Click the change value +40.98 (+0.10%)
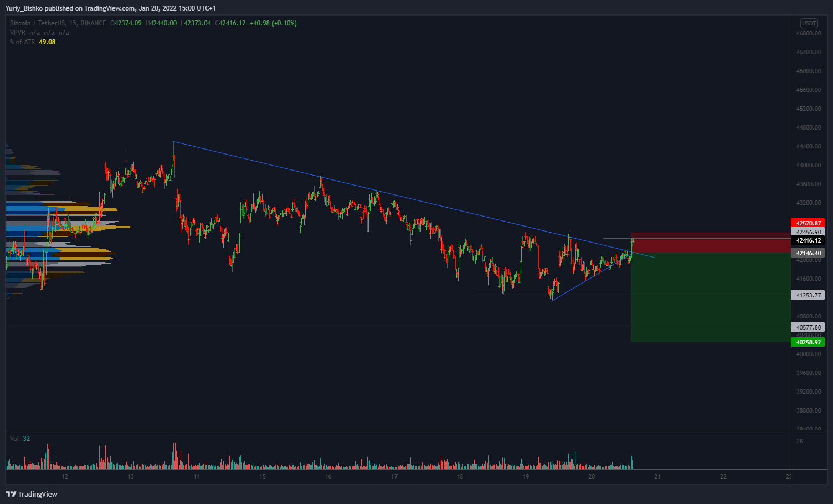 tap(273, 23)
